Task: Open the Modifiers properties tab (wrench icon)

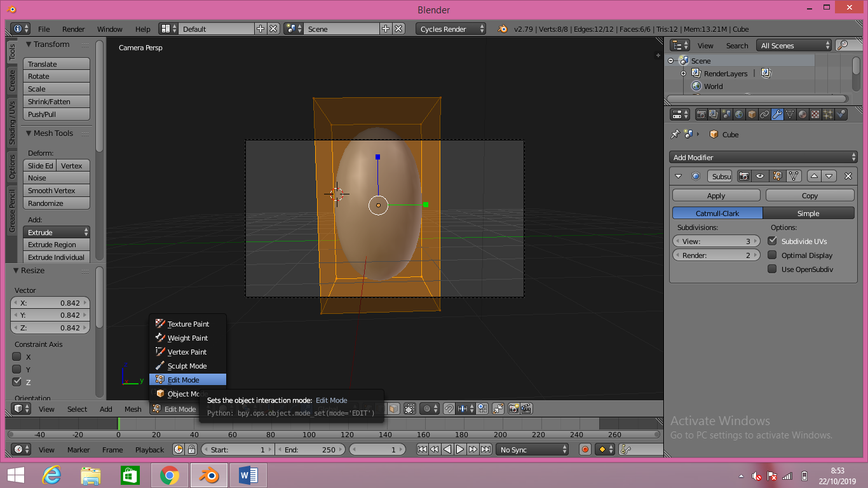Action: [x=777, y=114]
